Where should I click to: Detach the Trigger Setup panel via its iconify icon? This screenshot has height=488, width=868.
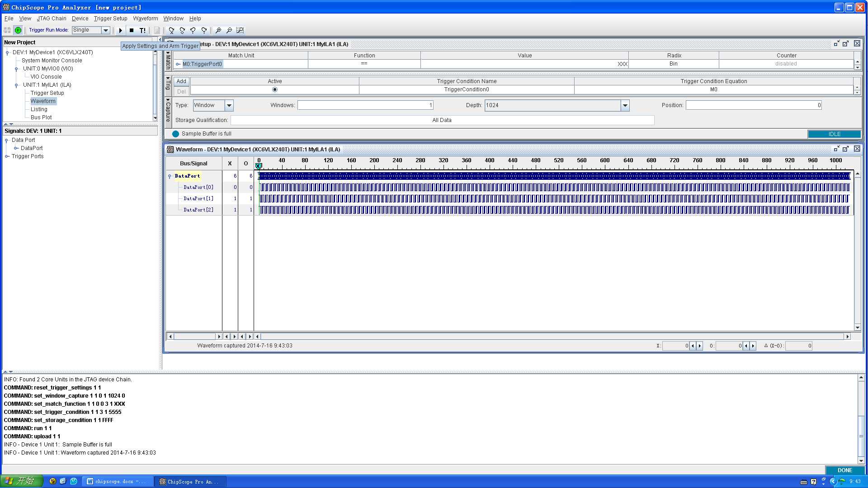[x=836, y=43]
